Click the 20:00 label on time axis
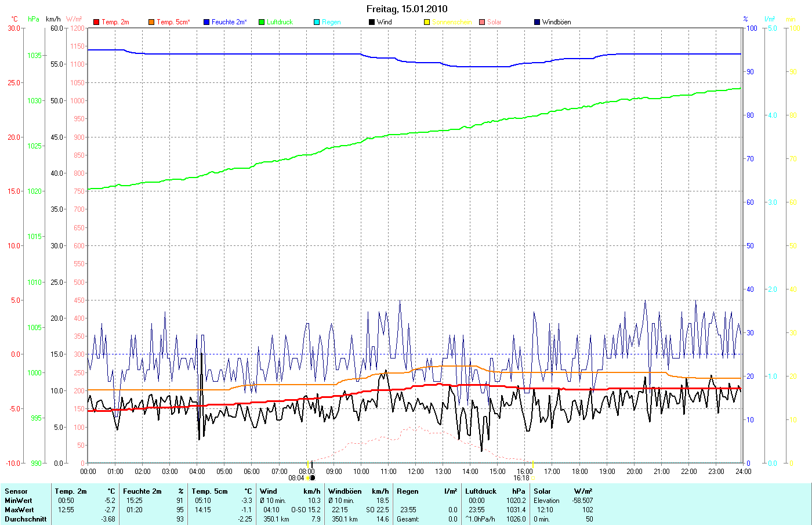This screenshot has width=812, height=525. (x=634, y=471)
